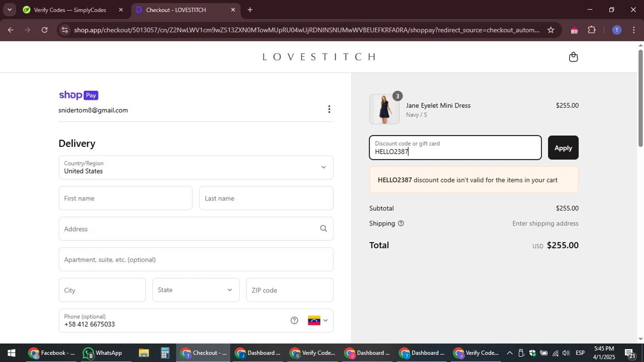This screenshot has height=362, width=644.
Task: Open the notification center icon
Action: click(630, 353)
